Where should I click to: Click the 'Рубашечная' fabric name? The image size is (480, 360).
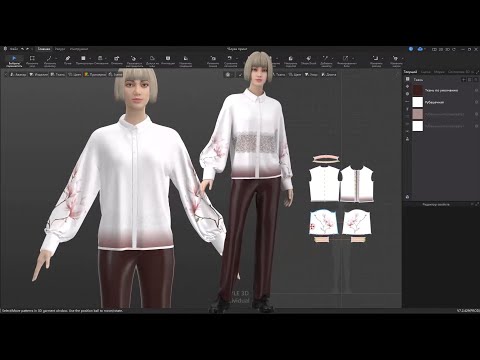[x=434, y=102]
